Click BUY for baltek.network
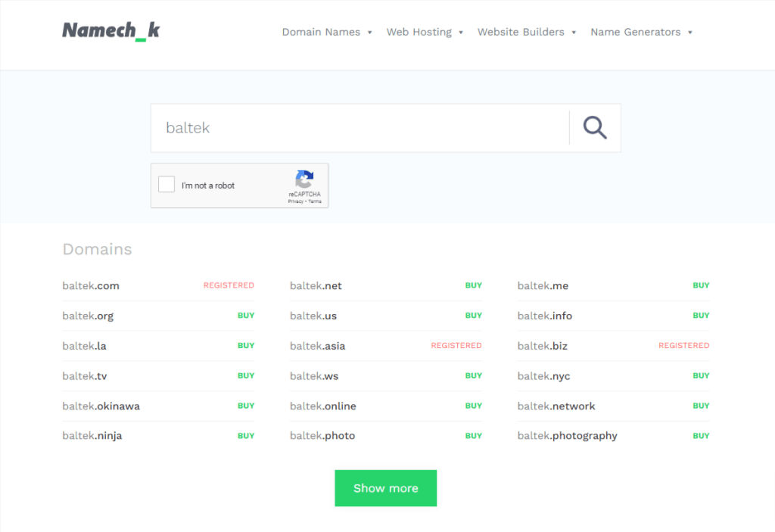 (x=701, y=406)
